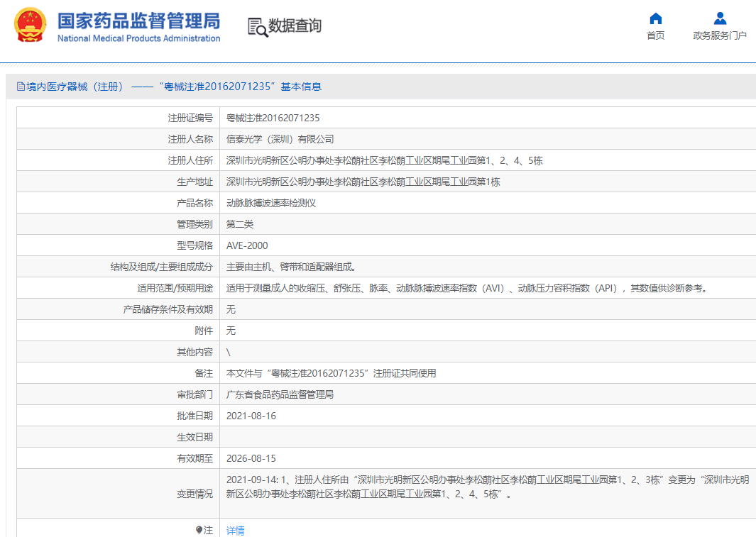Click the 数据查询 heading text

point(295,26)
